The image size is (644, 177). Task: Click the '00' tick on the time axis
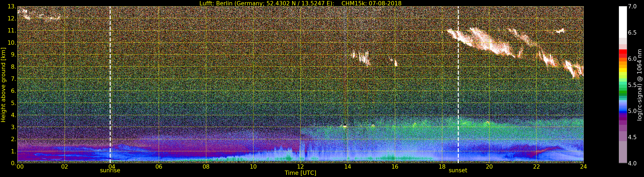pos(20,167)
